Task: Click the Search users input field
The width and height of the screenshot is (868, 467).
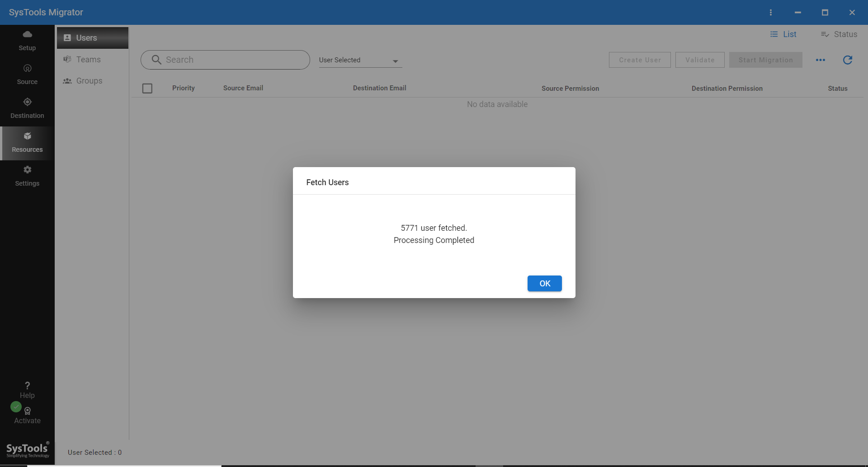Action: pos(225,60)
